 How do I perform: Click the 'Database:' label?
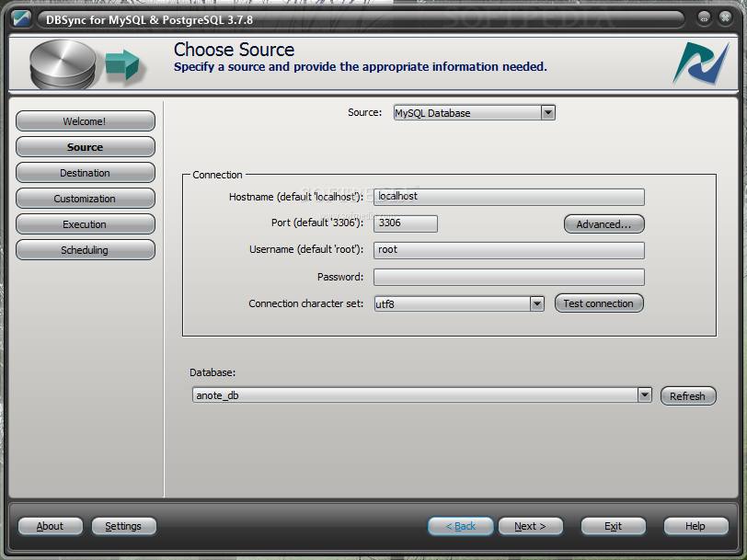point(213,372)
